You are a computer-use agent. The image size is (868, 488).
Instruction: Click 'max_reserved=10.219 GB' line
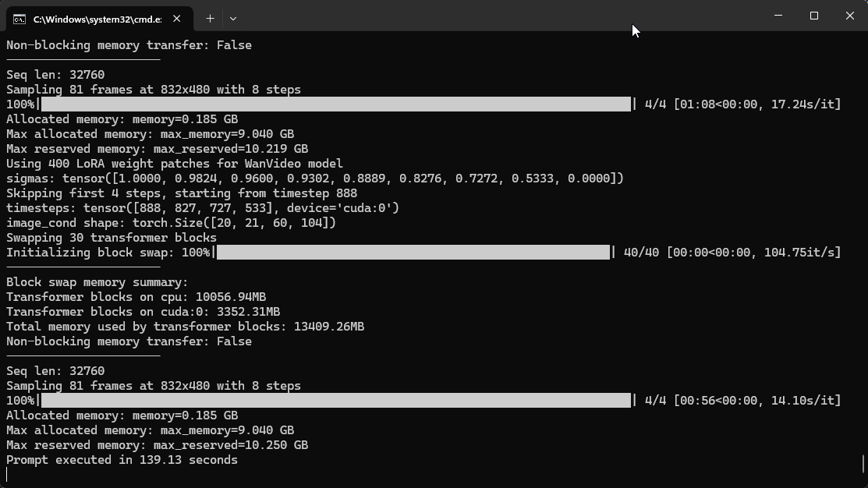[x=158, y=149]
